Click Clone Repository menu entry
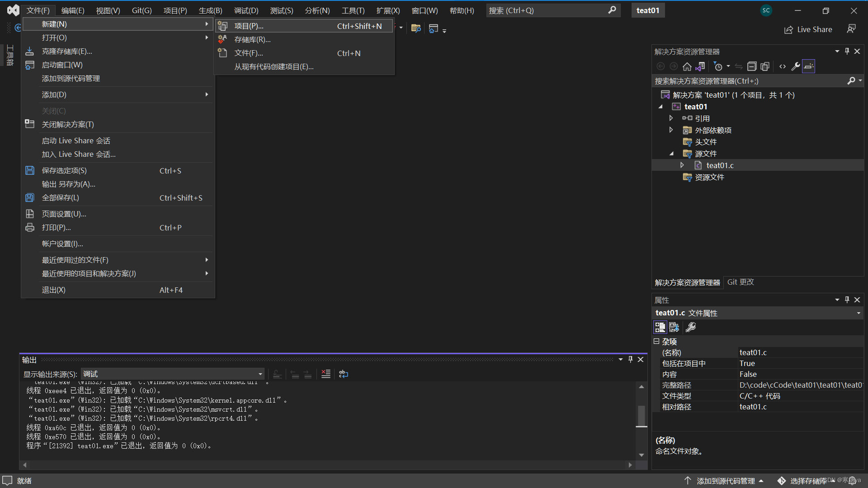Viewport: 868px width, 488px height. pyautogui.click(x=118, y=52)
